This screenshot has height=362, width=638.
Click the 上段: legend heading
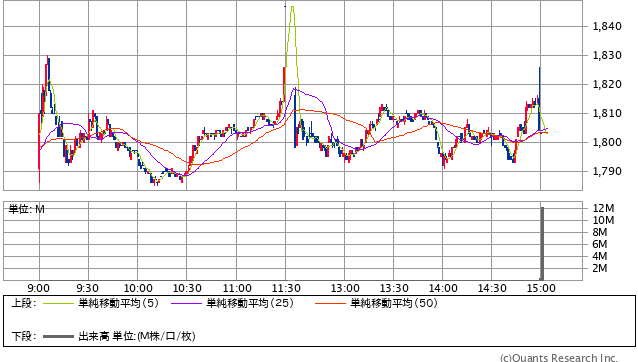pyautogui.click(x=24, y=303)
